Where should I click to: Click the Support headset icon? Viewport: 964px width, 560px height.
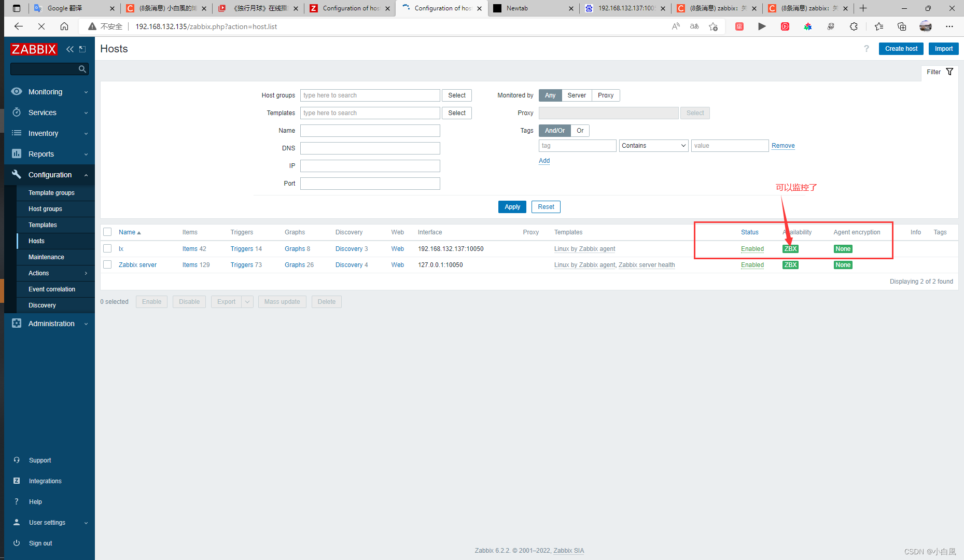coord(17,460)
